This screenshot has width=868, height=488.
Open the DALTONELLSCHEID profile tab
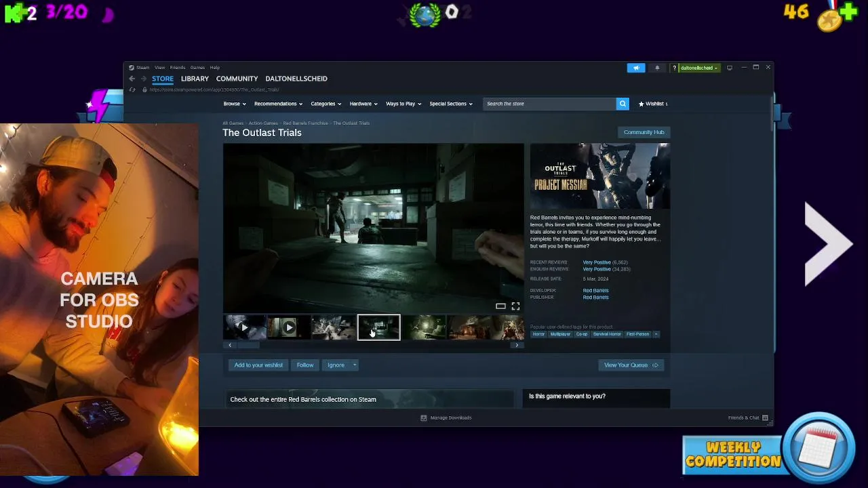[296, 79]
